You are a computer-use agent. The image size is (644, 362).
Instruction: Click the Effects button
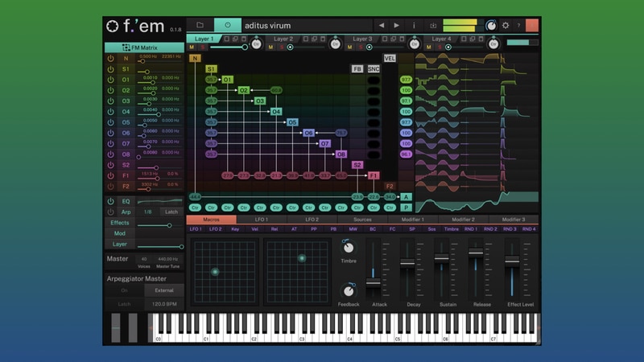(120, 223)
